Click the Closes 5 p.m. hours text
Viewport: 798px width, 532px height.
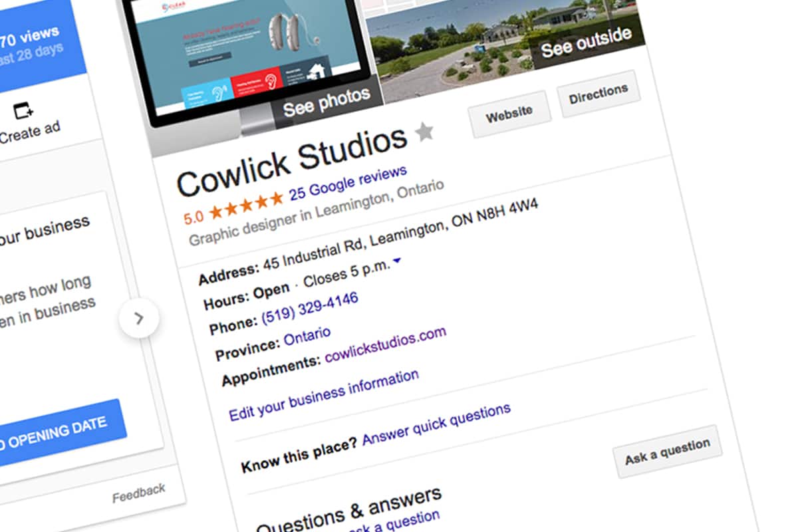point(346,274)
